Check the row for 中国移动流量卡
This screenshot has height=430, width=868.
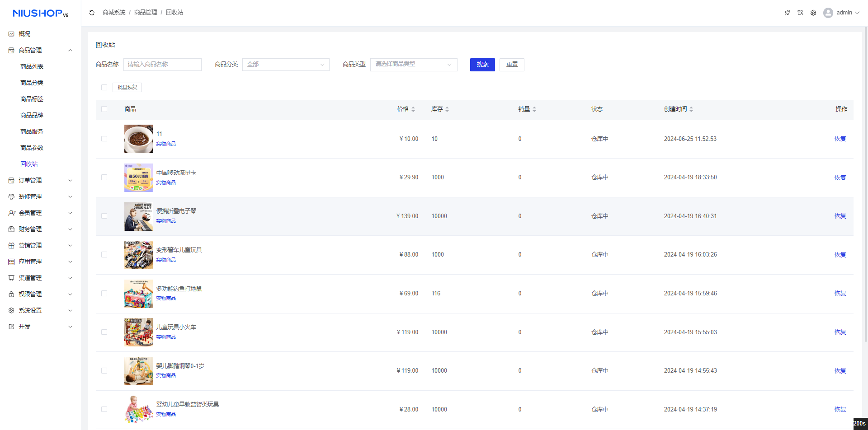(104, 178)
